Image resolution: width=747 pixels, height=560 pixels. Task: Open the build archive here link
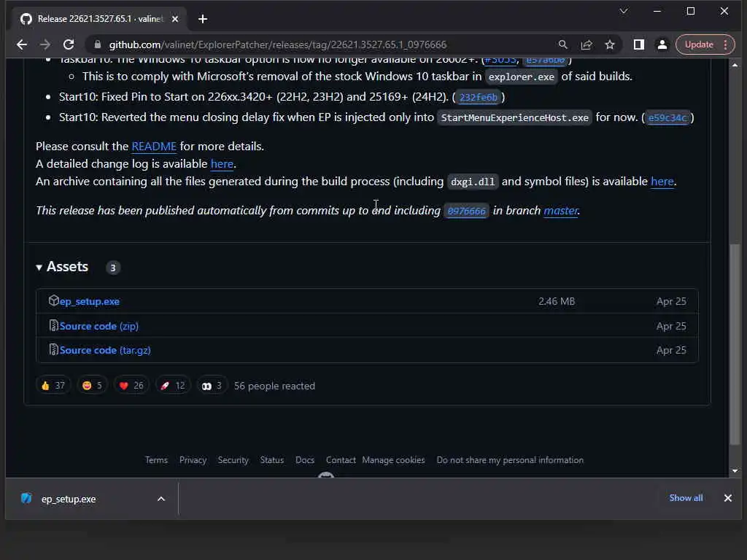(662, 182)
